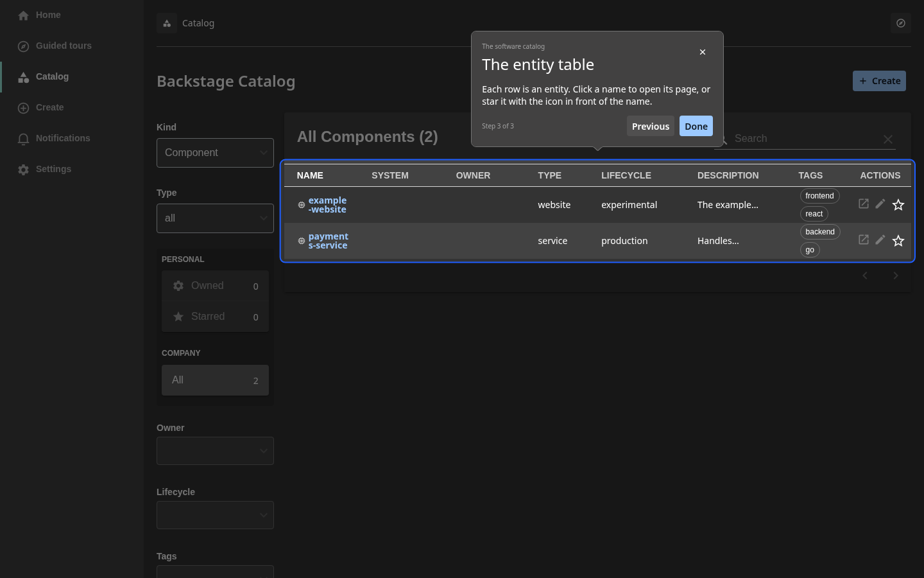The height and width of the screenshot is (578, 924).
Task: Expand the Tags filter dropdown
Action: click(215, 572)
